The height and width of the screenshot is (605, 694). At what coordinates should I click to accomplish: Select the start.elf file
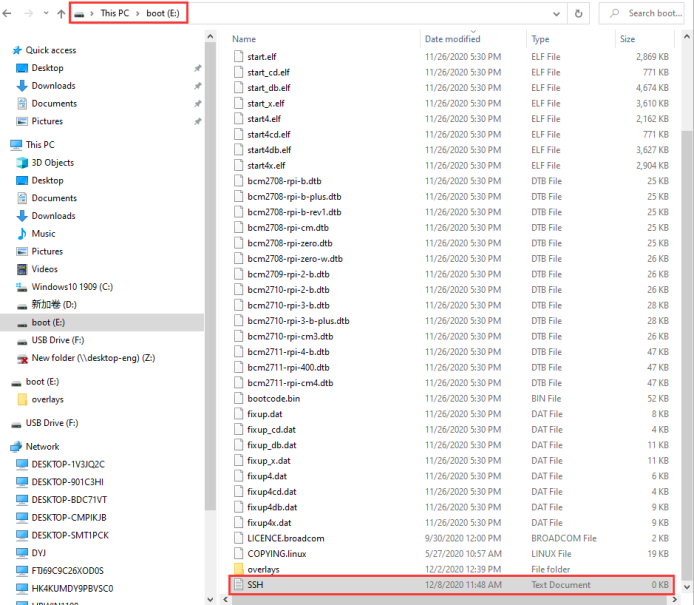tap(262, 57)
